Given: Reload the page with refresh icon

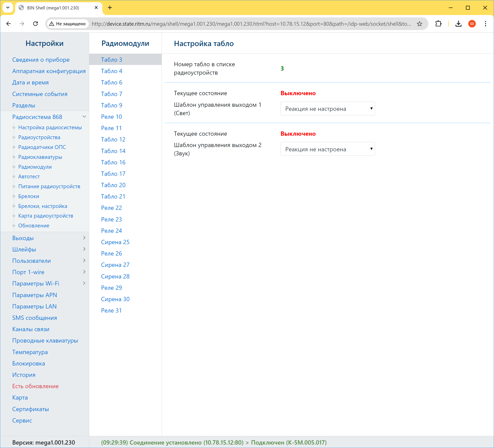Looking at the screenshot, I should coord(36,24).
